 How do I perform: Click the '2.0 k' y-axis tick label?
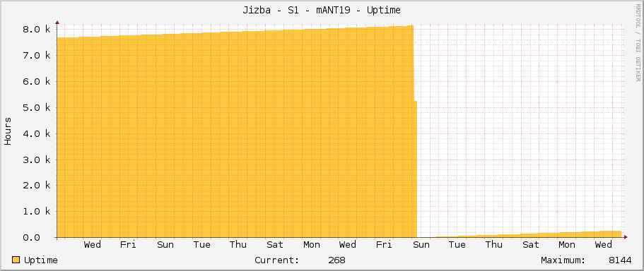37,186
